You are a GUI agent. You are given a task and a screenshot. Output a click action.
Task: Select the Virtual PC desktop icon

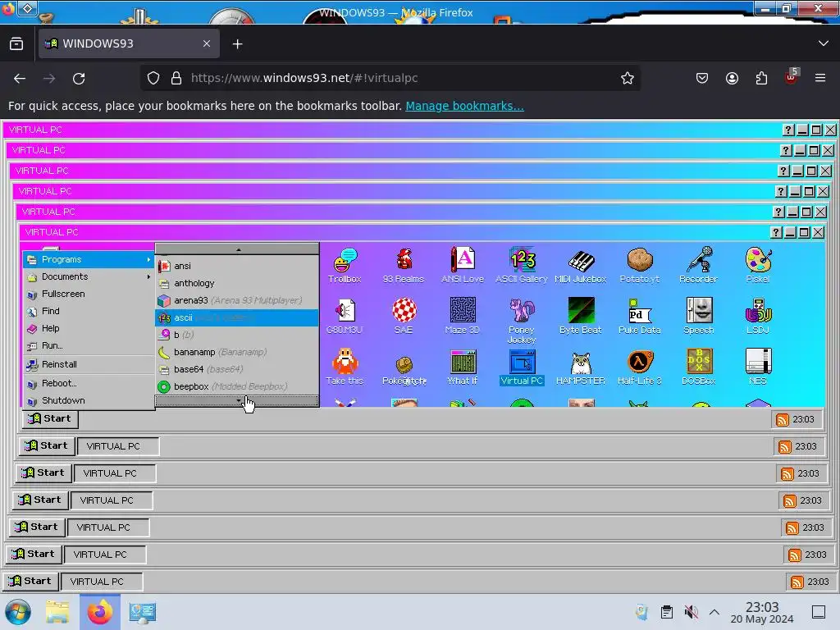[522, 367]
